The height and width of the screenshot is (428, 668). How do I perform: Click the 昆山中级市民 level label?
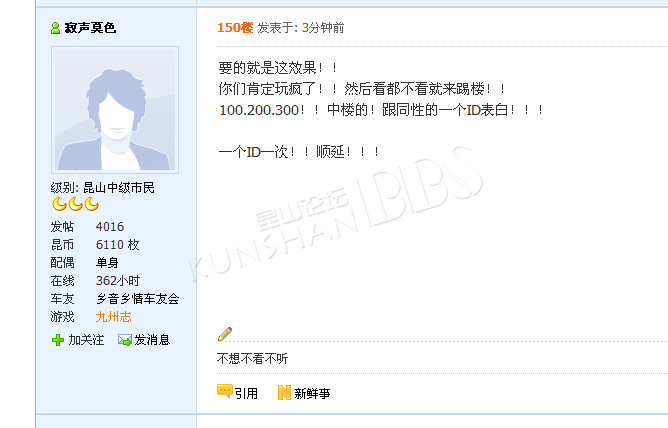(x=119, y=188)
